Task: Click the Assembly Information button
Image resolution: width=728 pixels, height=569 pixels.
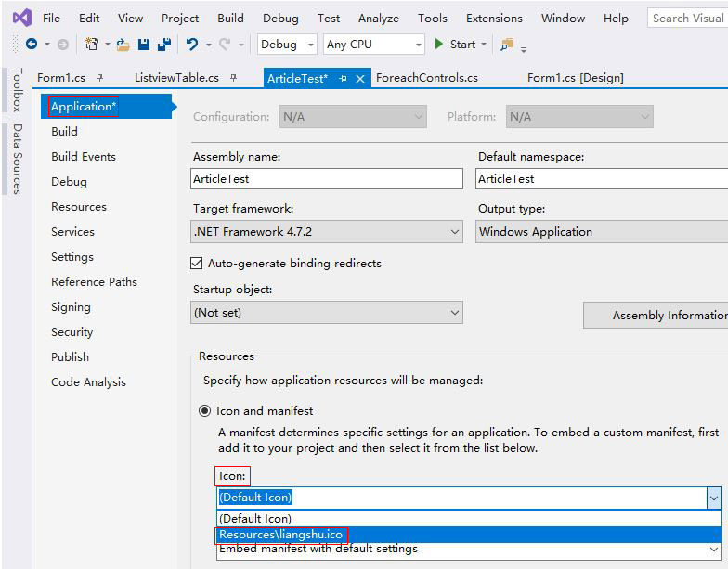Action: (x=656, y=316)
